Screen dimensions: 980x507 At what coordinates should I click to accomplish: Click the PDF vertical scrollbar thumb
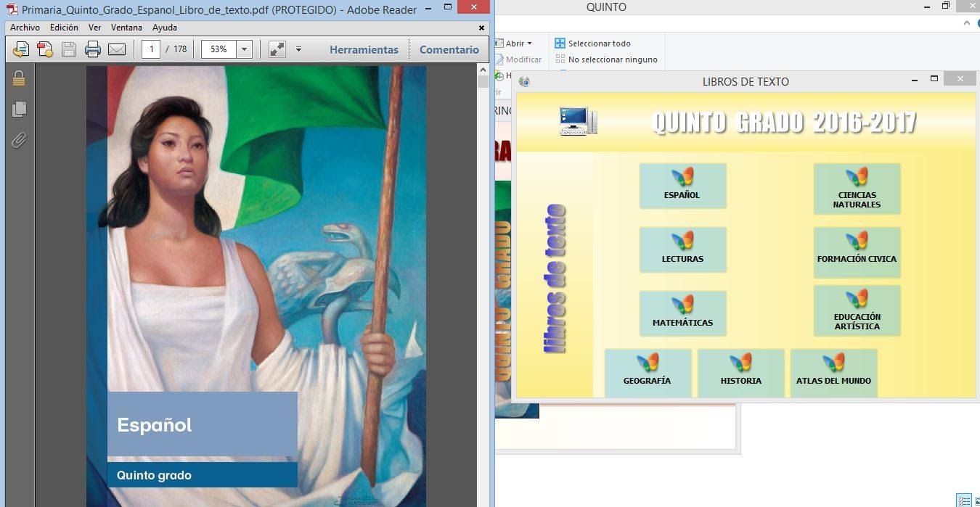click(483, 81)
